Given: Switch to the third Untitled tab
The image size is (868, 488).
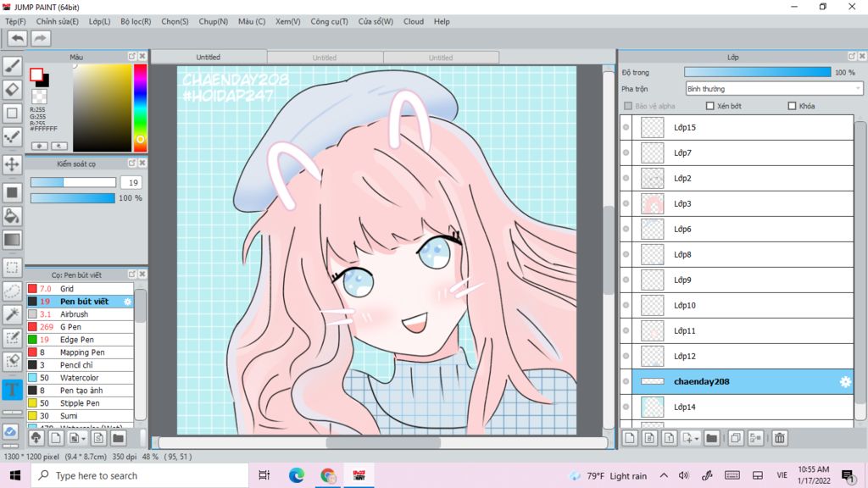Looking at the screenshot, I should (x=441, y=58).
